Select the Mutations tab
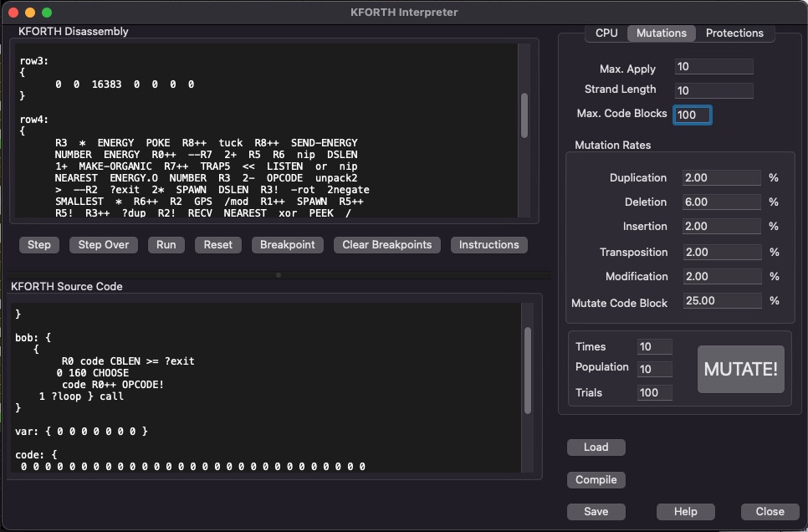The width and height of the screenshot is (808, 532). tap(661, 33)
